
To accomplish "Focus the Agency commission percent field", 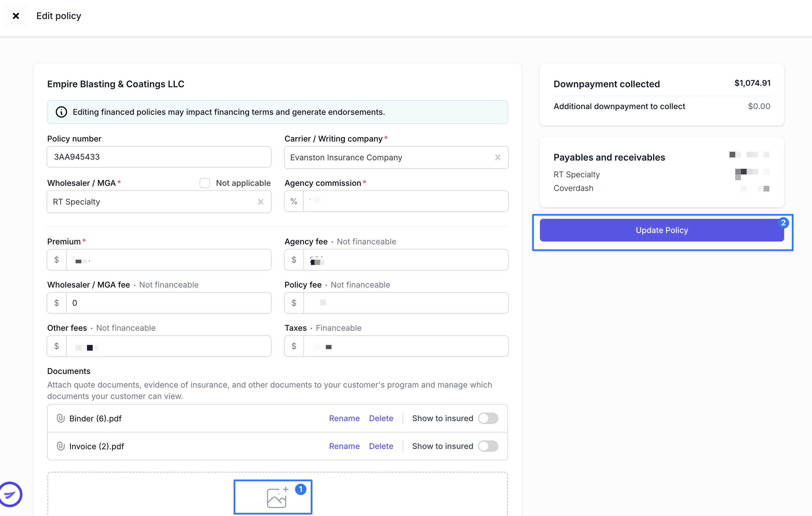I will (x=406, y=201).
